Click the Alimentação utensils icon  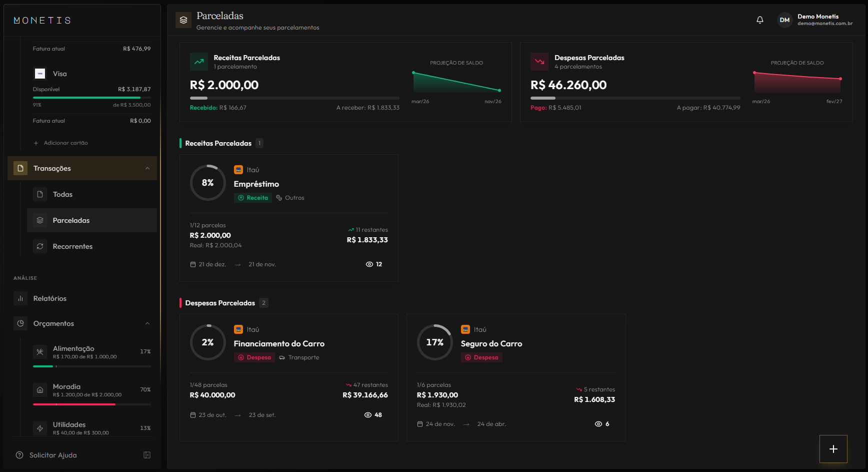40,352
